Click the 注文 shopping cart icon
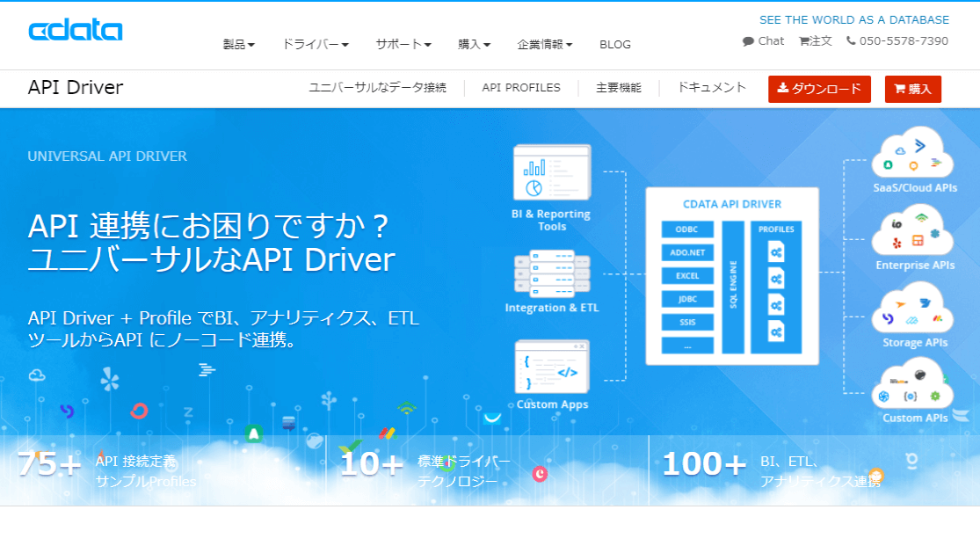Viewport: 980px width, 546px height. point(804,41)
